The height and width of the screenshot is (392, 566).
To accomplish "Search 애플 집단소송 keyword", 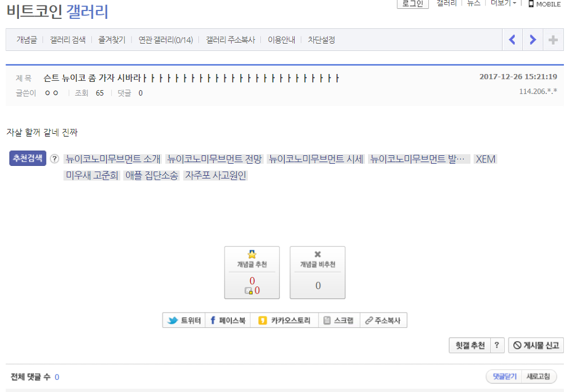I will [x=151, y=175].
